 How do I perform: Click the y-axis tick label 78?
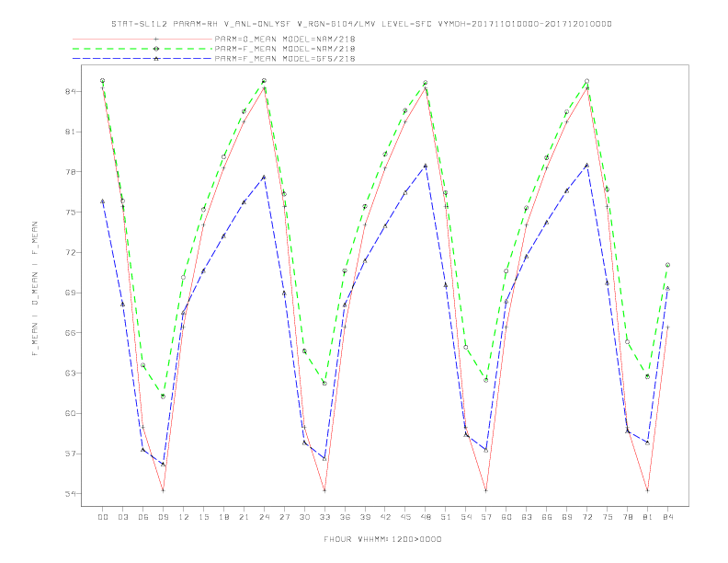click(70, 172)
